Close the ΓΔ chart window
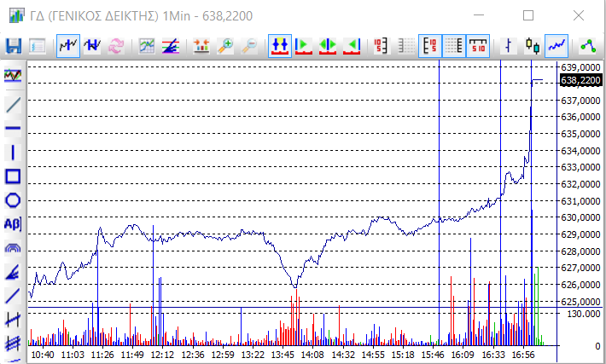The width and height of the screenshot is (606, 364). pyautogui.click(x=579, y=15)
